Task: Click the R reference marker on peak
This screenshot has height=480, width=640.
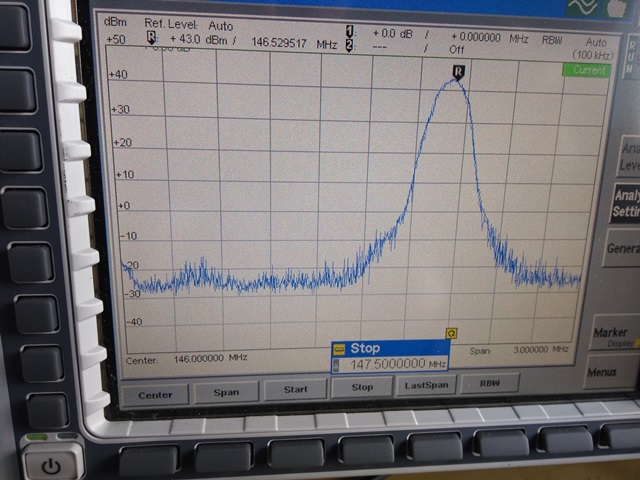Action: tap(458, 71)
